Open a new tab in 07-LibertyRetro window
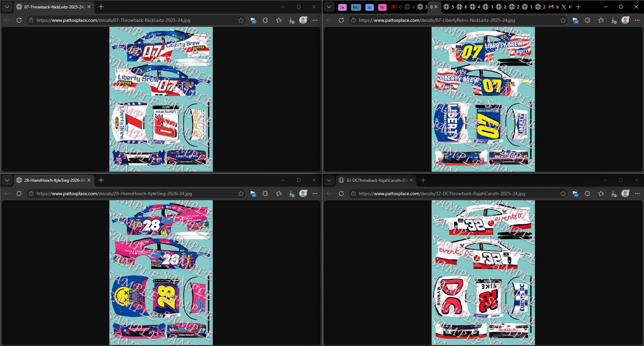 tap(578, 7)
